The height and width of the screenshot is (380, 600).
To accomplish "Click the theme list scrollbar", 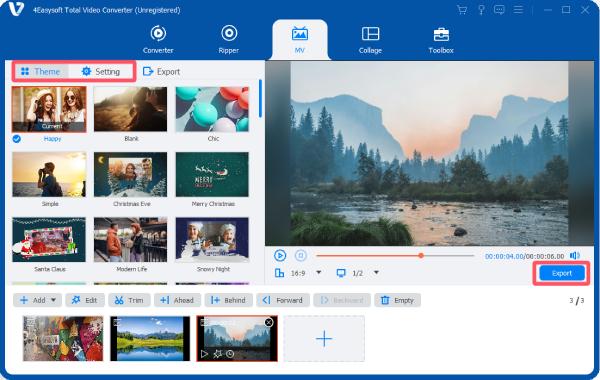I will tap(261, 98).
